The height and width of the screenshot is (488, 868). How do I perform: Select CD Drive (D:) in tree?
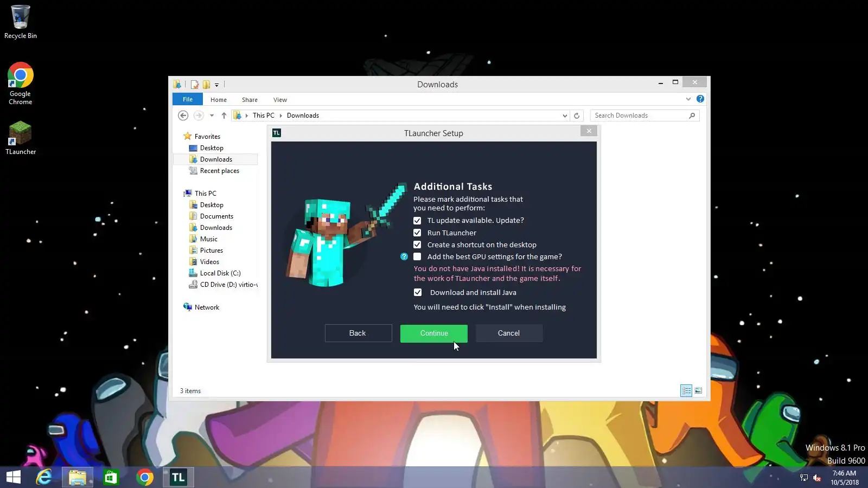coord(223,285)
